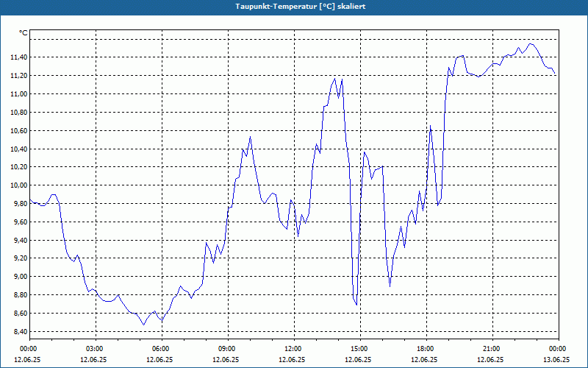588x368 pixels.
Task: Select the 13.06.25 date label
Action: click(x=556, y=360)
